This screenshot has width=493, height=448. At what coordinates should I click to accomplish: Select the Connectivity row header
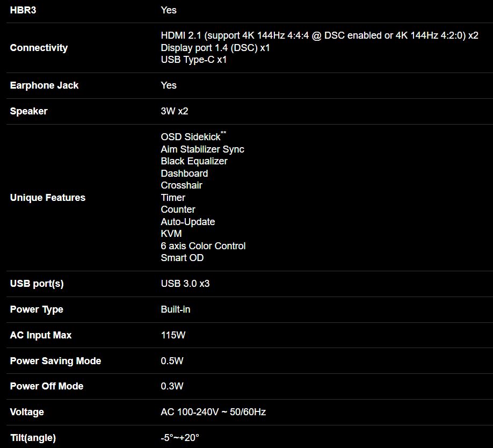coord(39,48)
